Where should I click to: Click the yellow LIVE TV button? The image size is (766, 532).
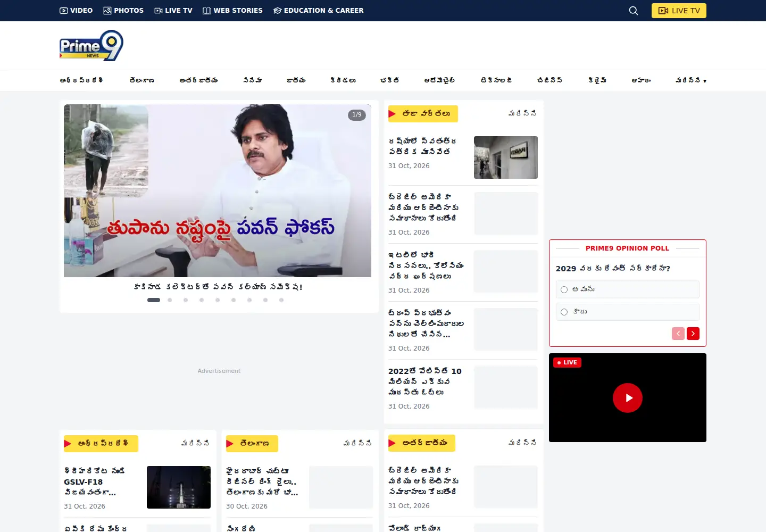pyautogui.click(x=679, y=11)
